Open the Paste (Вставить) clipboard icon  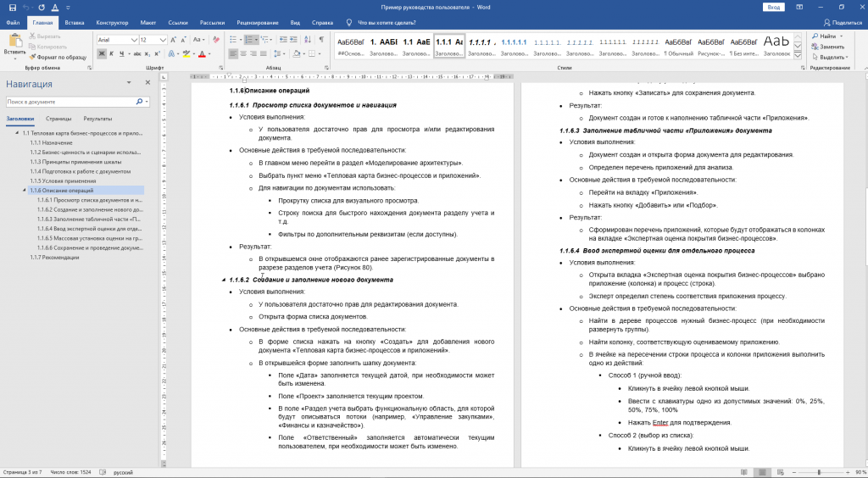pos(15,41)
